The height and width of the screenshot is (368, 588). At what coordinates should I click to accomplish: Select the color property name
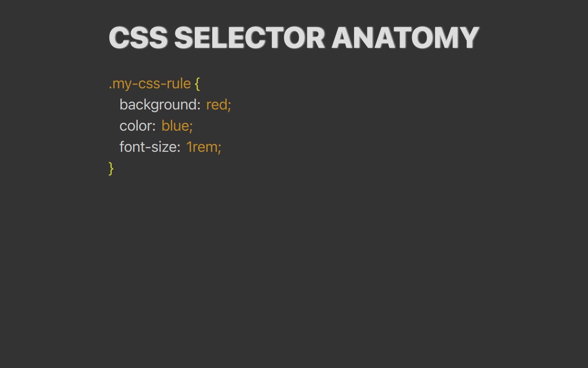click(136, 126)
